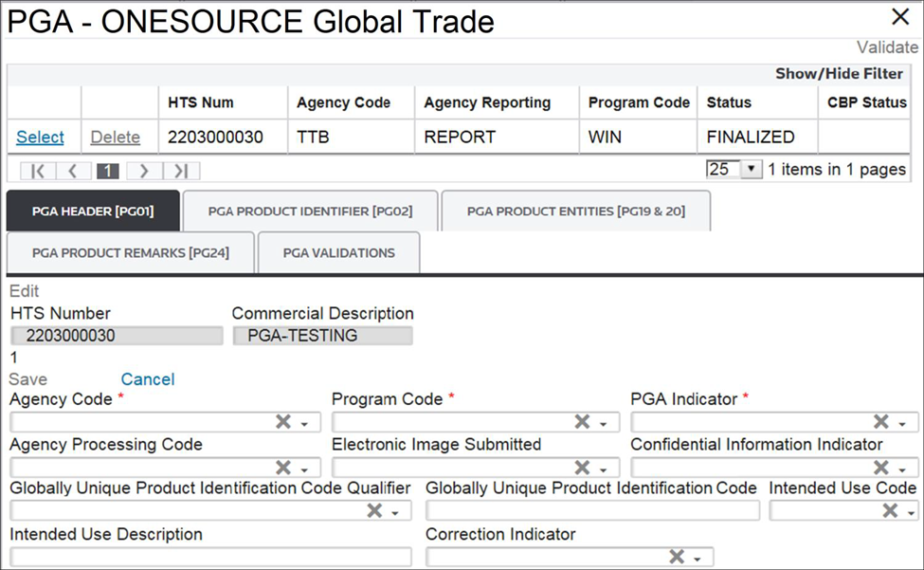The height and width of the screenshot is (570, 924).
Task: Expand the Agency Code dropdown arrow
Action: click(304, 424)
